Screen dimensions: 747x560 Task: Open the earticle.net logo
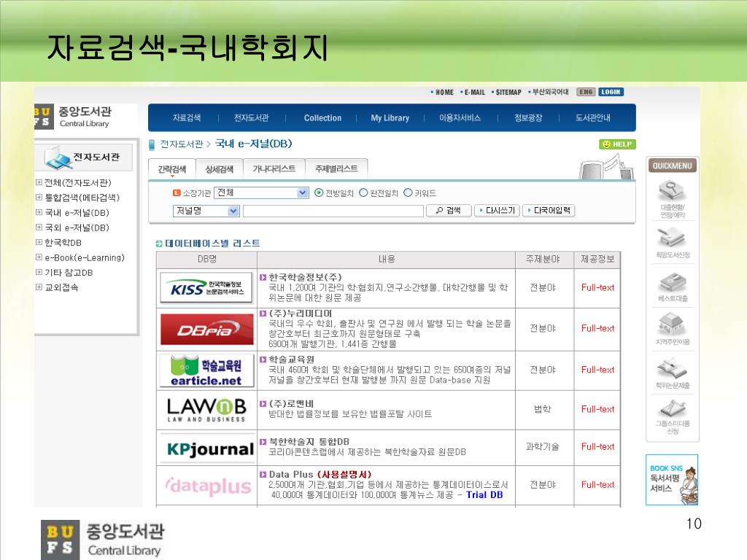206,370
